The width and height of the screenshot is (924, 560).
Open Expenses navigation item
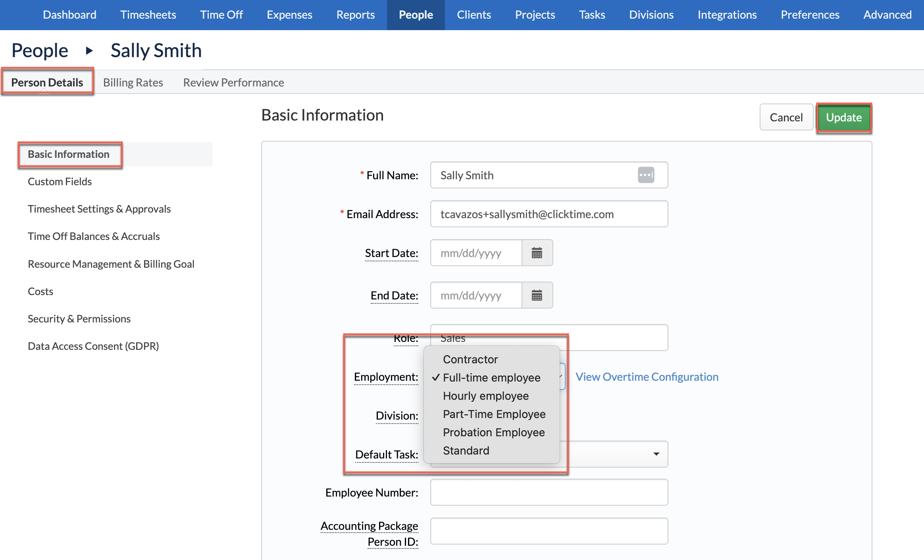click(289, 15)
